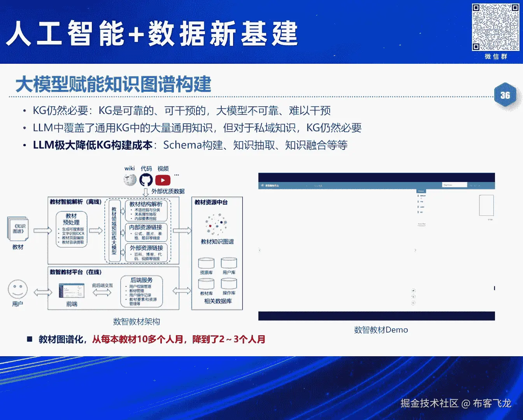Click the 相关数据库 label

218,301
